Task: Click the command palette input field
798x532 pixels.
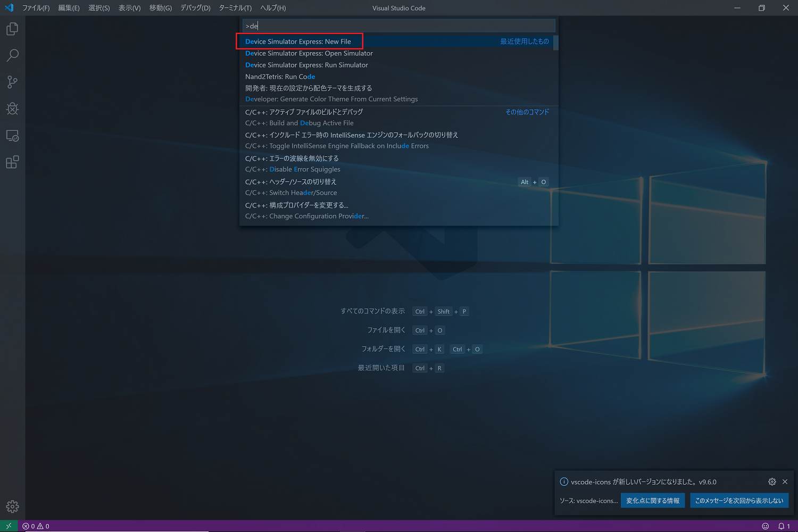Action: (398, 26)
